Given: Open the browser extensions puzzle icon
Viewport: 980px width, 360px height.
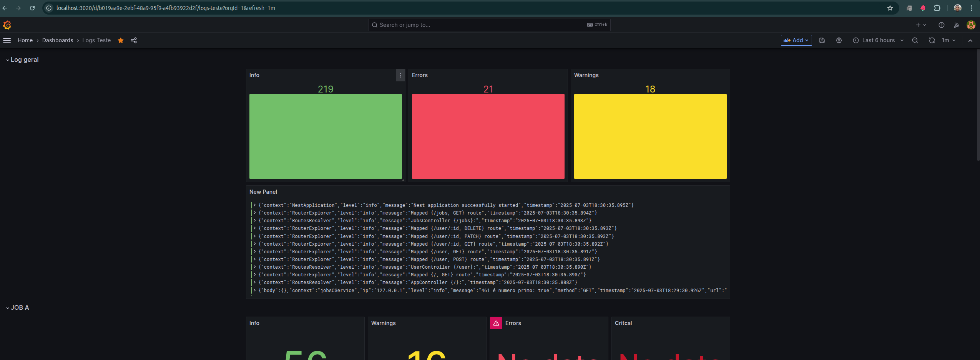Looking at the screenshot, I should pos(937,8).
